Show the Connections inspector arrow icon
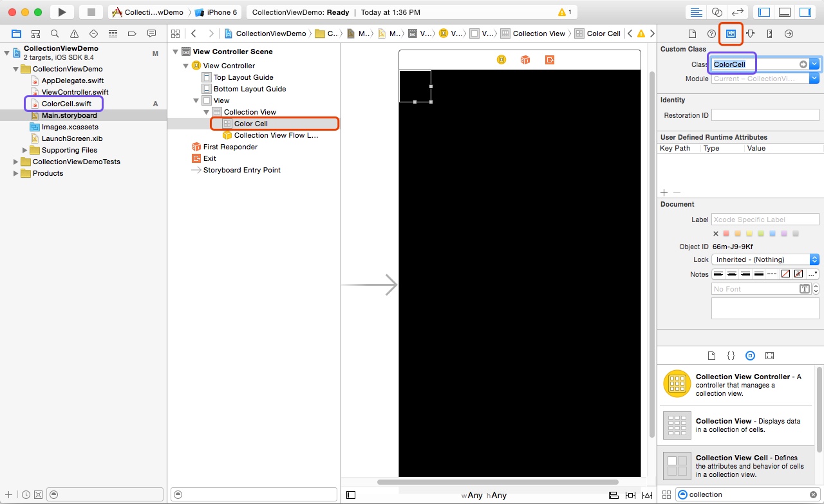 pos(789,33)
